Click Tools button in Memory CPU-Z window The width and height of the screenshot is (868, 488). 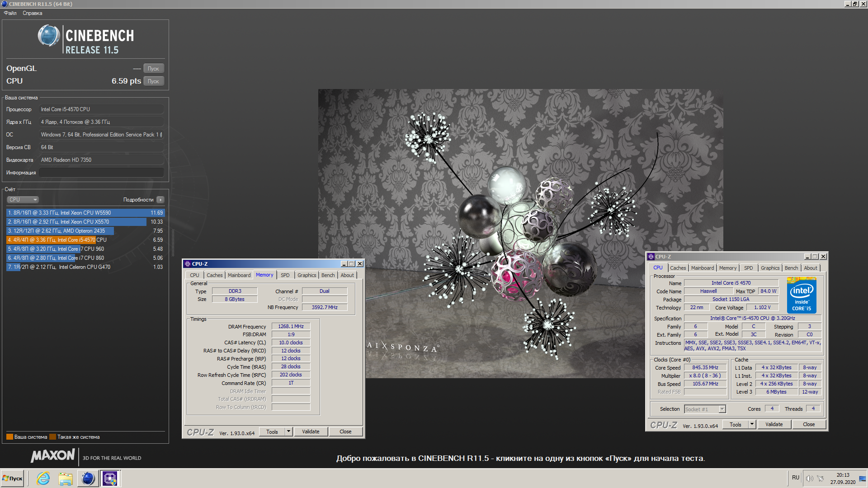[x=272, y=432]
